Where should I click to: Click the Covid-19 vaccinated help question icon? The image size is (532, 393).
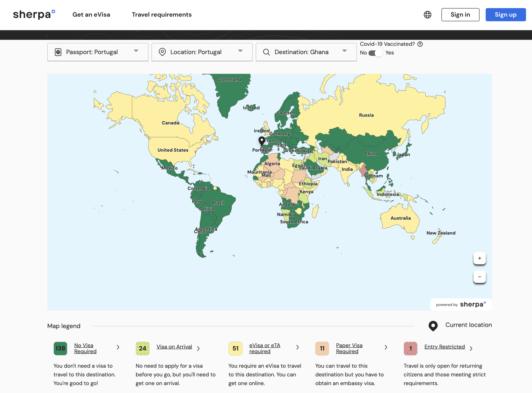tap(420, 44)
